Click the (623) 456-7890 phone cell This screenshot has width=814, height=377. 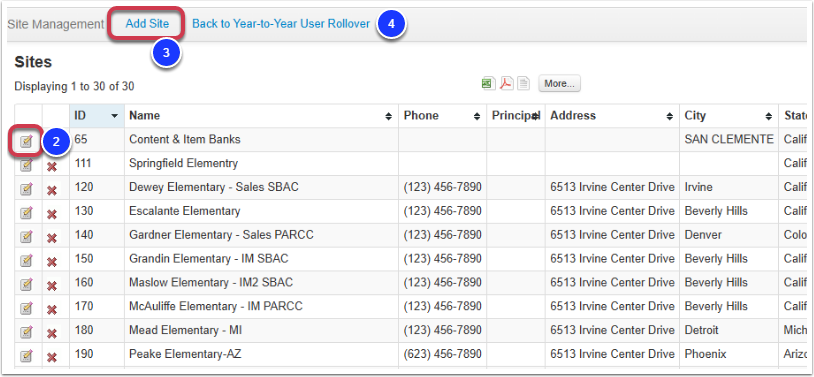pos(443,355)
